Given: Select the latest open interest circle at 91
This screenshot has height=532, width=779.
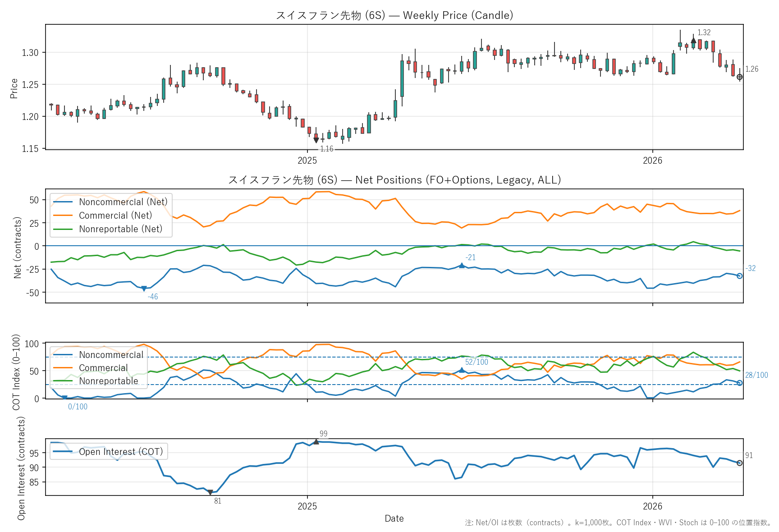Looking at the screenshot, I should 739,463.
